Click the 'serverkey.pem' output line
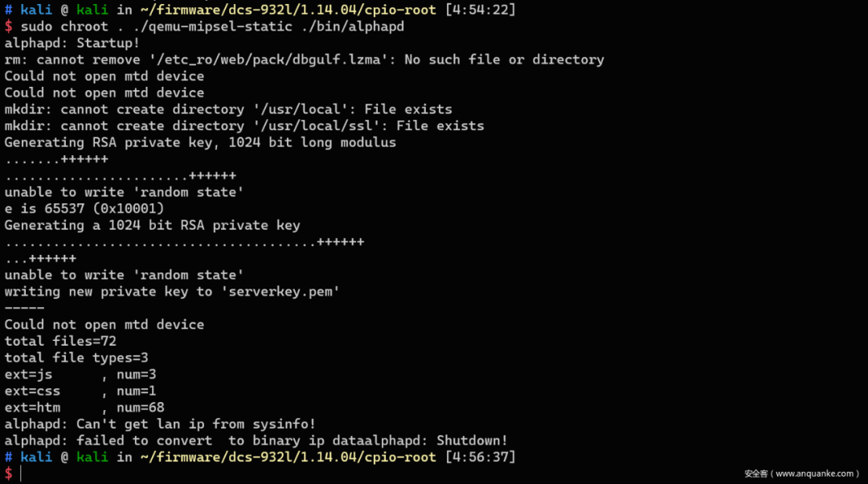Screen dimensions: 868x484 [x=172, y=292]
